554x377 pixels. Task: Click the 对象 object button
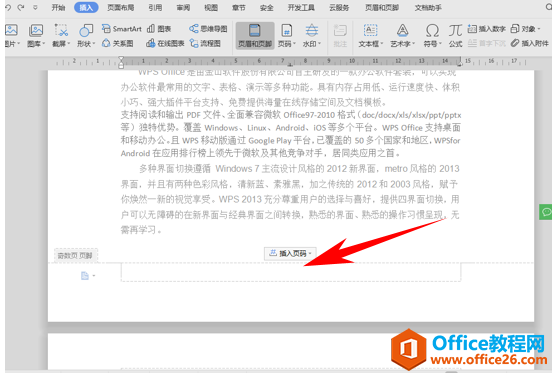525,29
